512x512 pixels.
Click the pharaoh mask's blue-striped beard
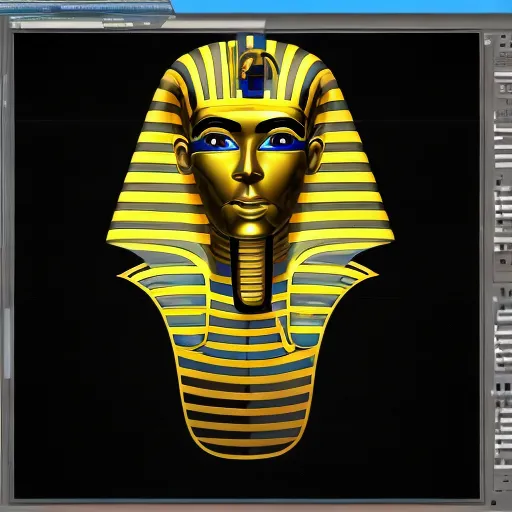252,274
